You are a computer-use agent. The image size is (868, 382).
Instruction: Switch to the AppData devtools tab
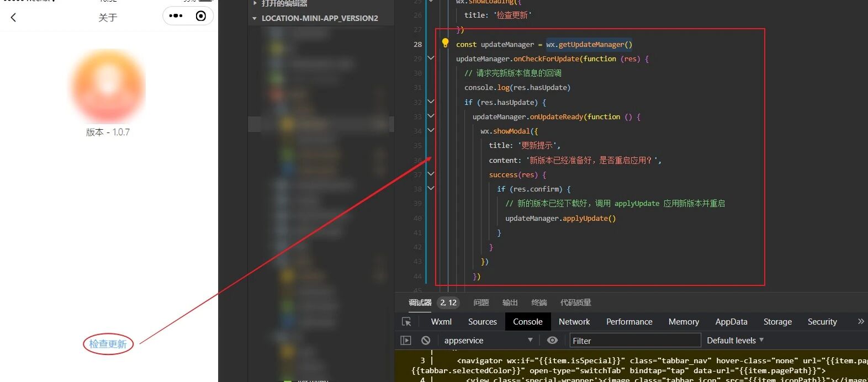click(731, 322)
